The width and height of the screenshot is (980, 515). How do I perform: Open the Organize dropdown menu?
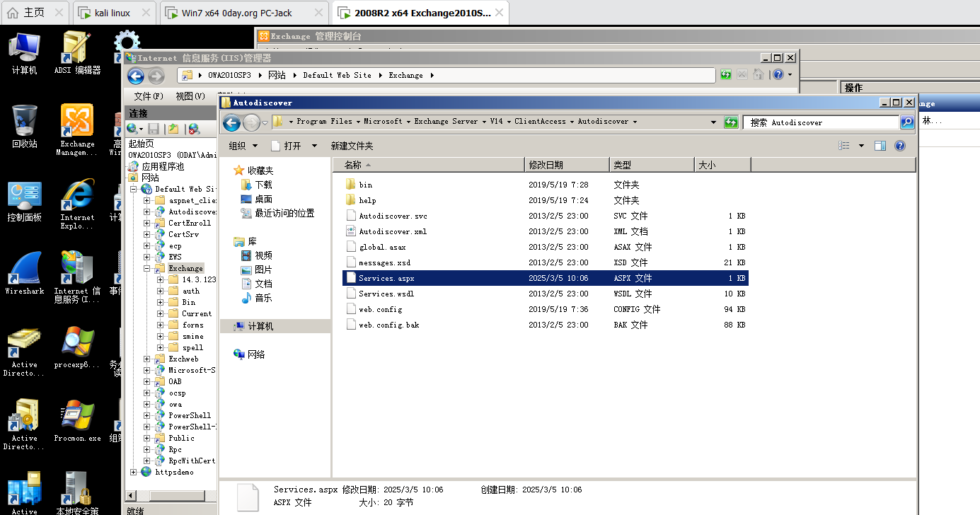243,146
